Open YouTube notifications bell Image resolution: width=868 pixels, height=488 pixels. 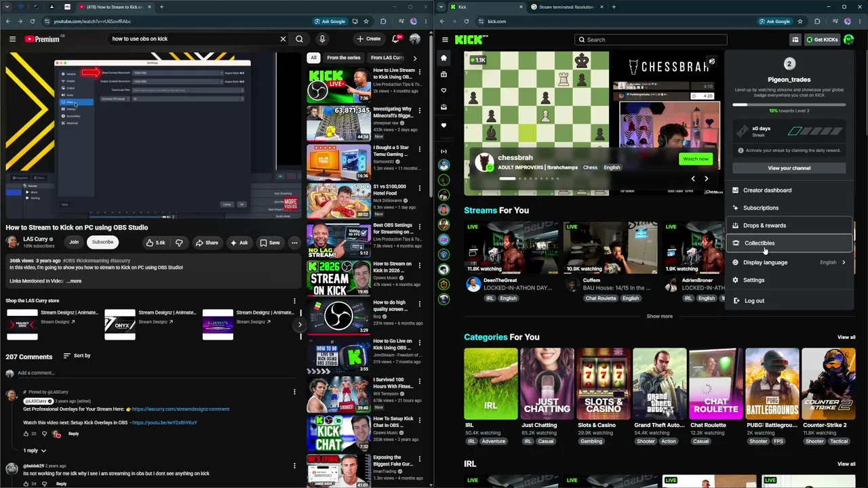[396, 39]
